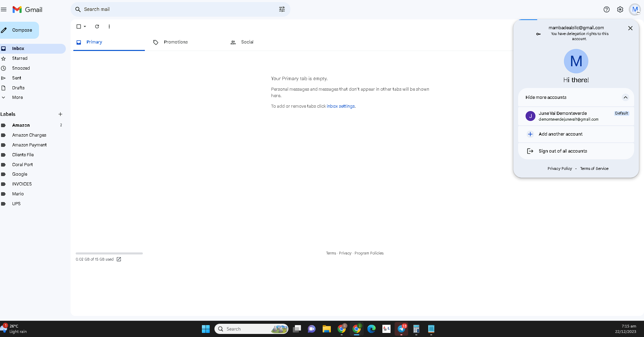Click the Privacy footer link
644x337 pixels.
[x=345, y=253]
